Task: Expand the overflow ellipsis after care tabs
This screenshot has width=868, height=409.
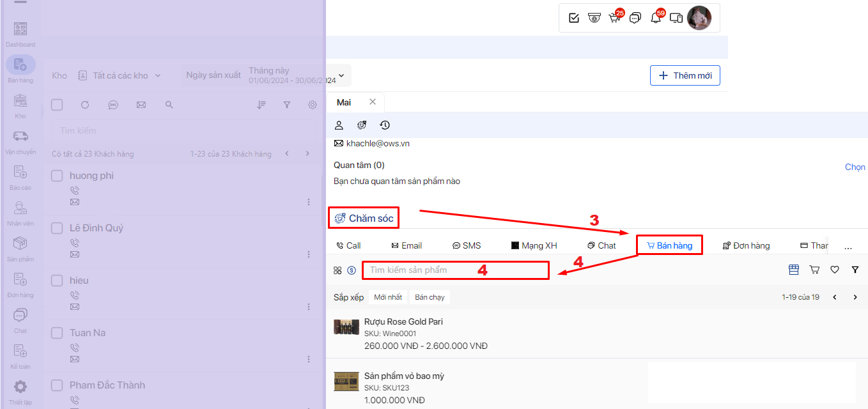Action: click(x=848, y=246)
